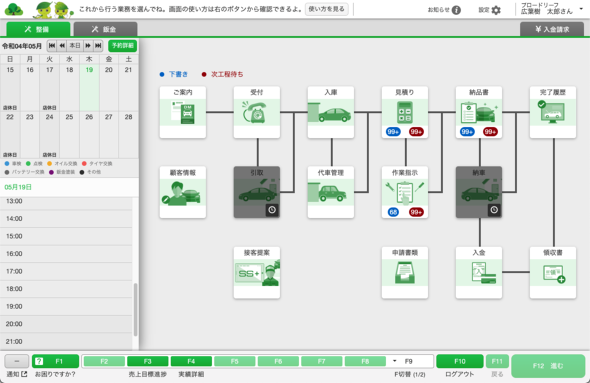
Task: Click the 予約詳細 button
Action: click(123, 46)
